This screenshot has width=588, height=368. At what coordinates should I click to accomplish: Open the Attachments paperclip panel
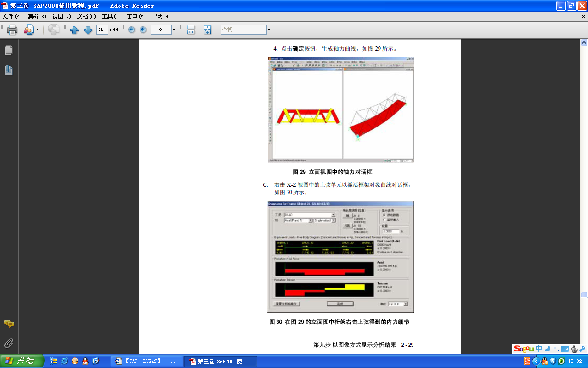coord(9,343)
